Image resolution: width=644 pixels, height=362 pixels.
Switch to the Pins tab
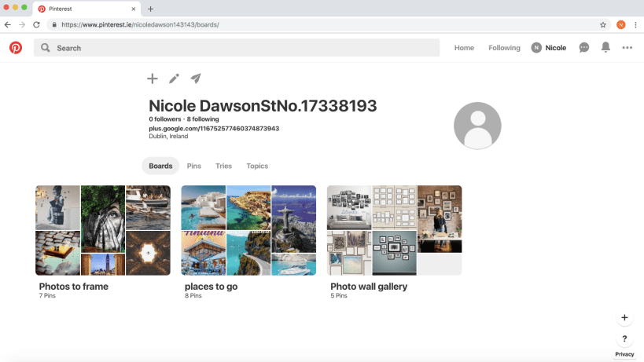tap(193, 166)
